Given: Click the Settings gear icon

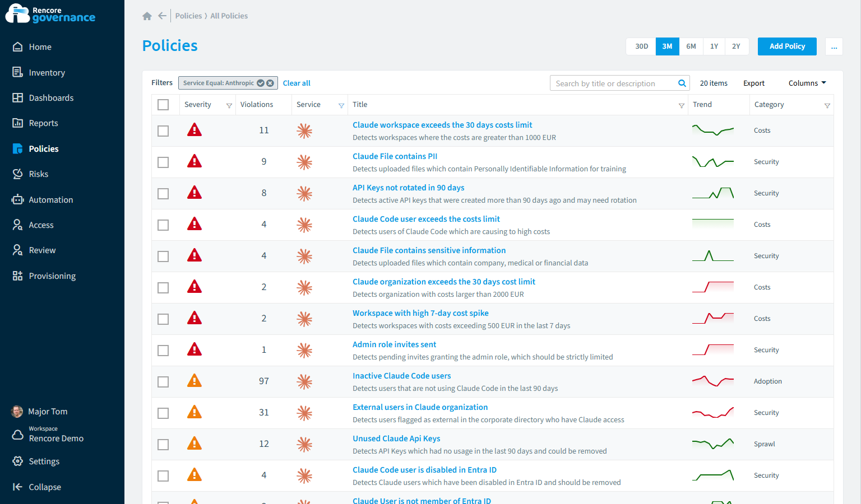Looking at the screenshot, I should point(17,461).
